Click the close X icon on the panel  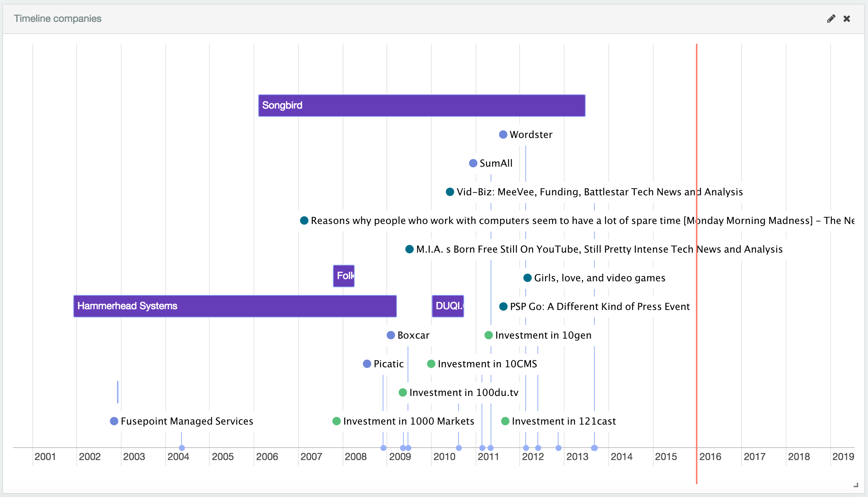[x=846, y=18]
